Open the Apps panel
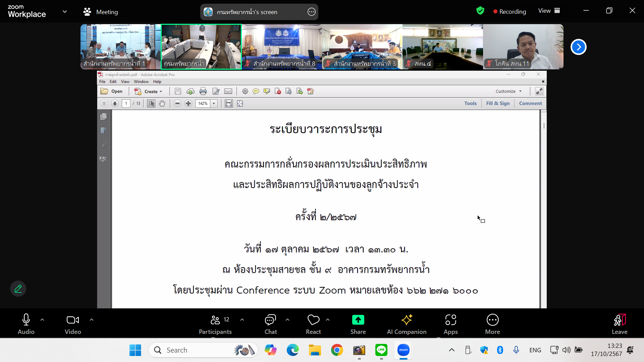The image size is (644, 362). [450, 324]
